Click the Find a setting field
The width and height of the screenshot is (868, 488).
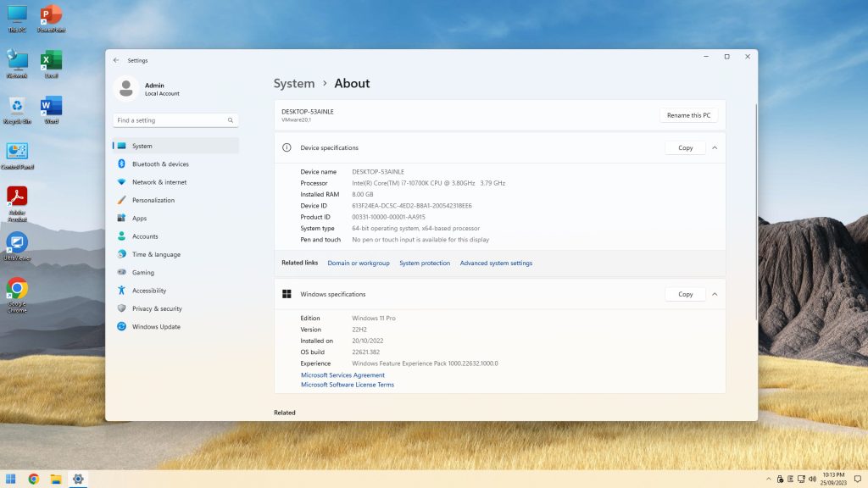point(175,120)
